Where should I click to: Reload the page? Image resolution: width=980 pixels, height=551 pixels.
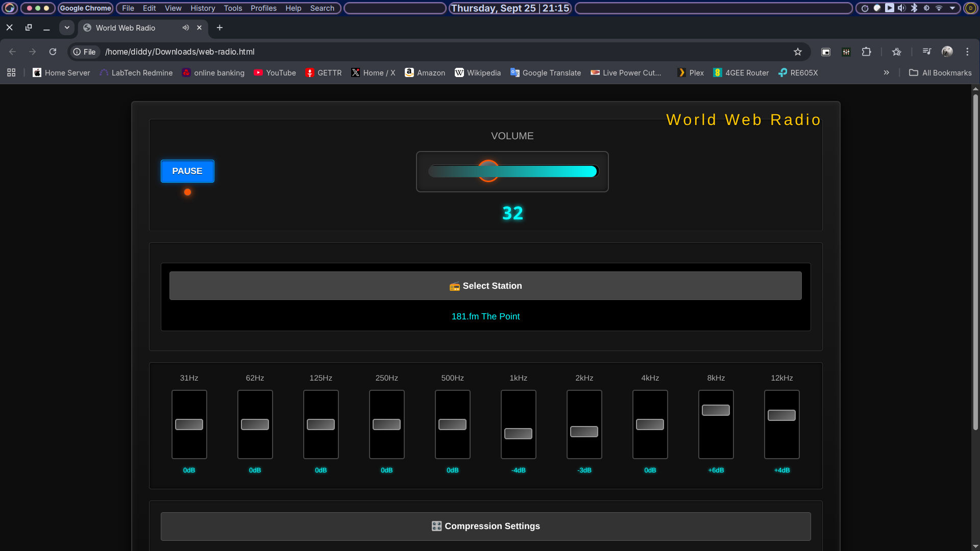[53, 52]
